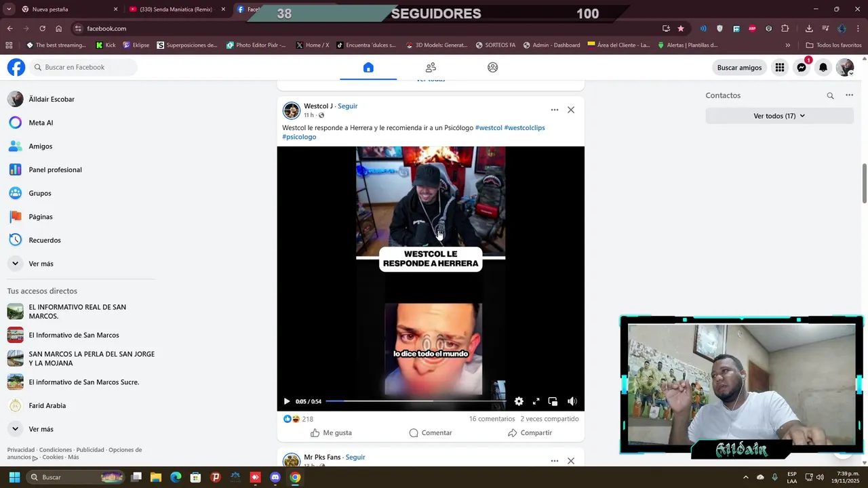The image size is (868, 488).
Task: Hide the Westcol J post with X
Action: [x=571, y=110]
